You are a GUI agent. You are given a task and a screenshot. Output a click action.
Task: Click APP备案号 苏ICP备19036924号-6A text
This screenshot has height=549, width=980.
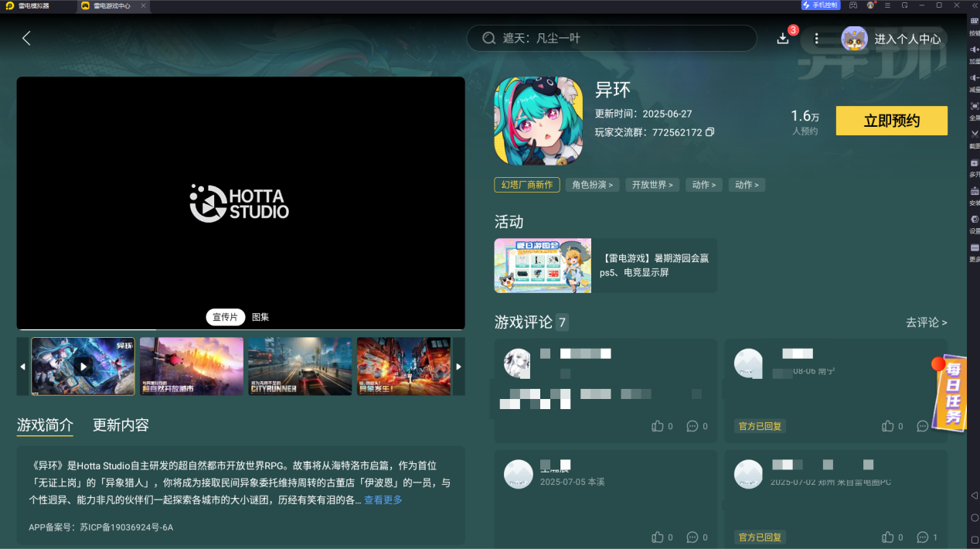(x=100, y=527)
